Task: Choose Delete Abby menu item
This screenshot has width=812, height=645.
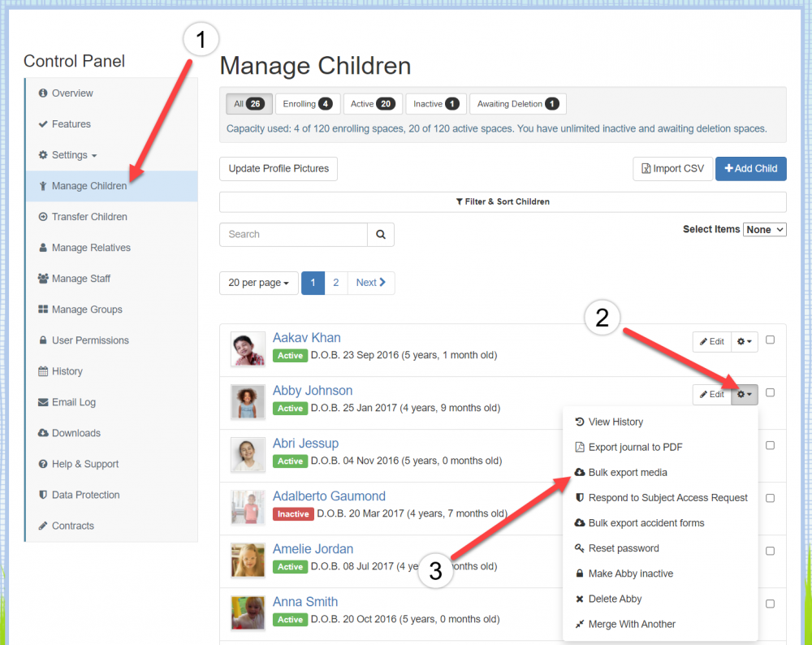Action: [x=660, y=600]
